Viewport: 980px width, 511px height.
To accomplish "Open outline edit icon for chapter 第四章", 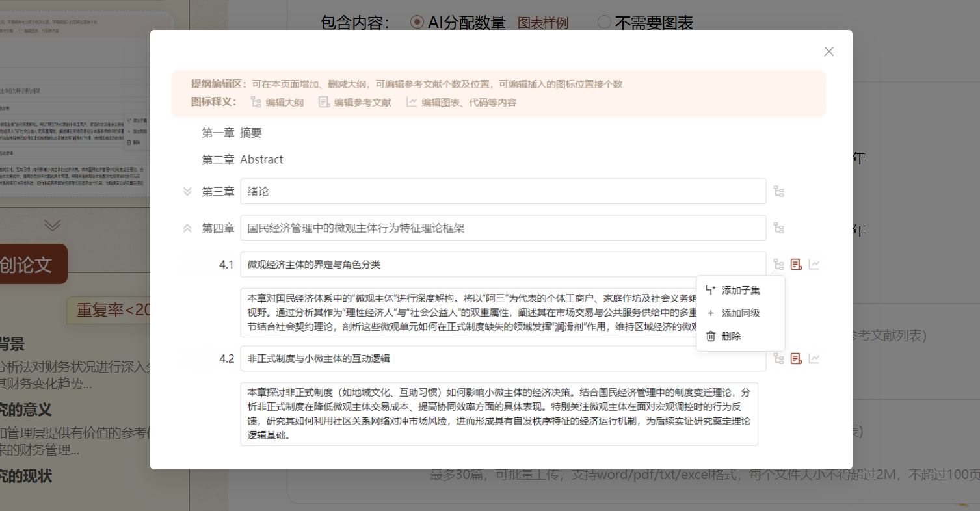I will [778, 228].
